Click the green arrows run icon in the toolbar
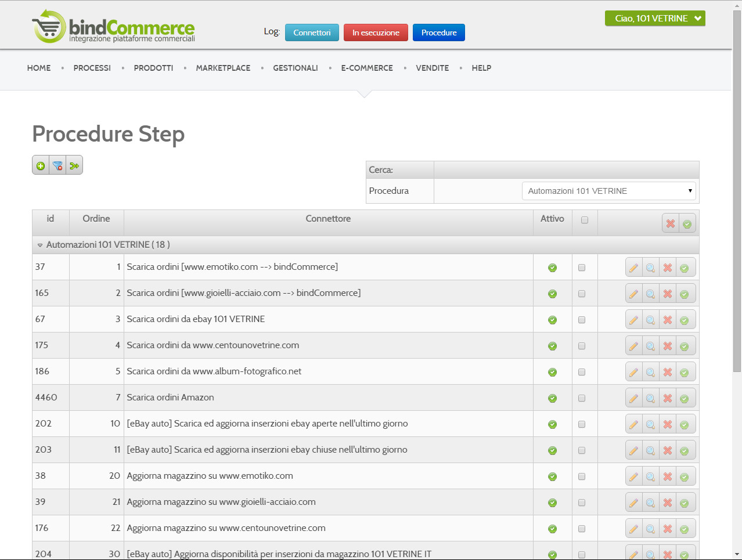Screen dimensions: 742x560 (74, 165)
